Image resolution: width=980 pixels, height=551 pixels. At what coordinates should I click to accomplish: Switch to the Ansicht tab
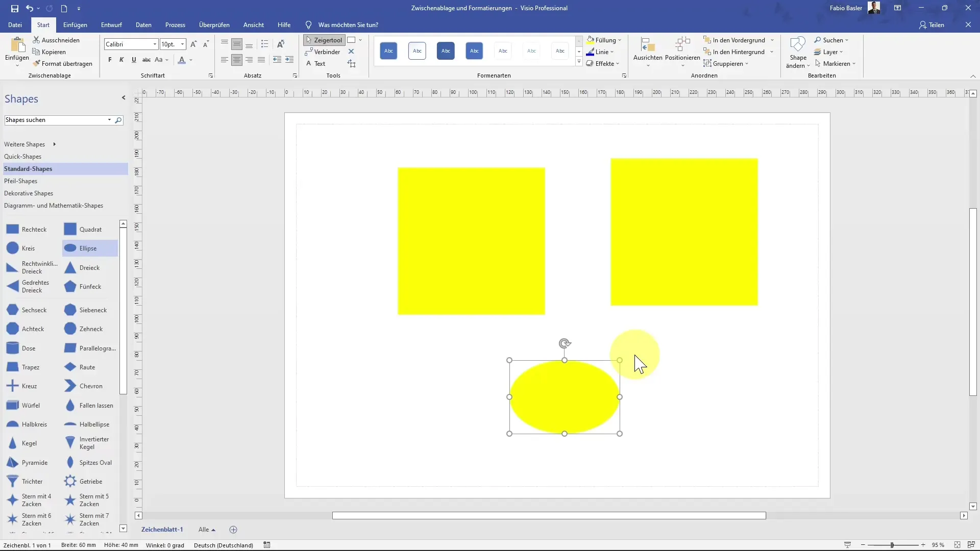254,24
